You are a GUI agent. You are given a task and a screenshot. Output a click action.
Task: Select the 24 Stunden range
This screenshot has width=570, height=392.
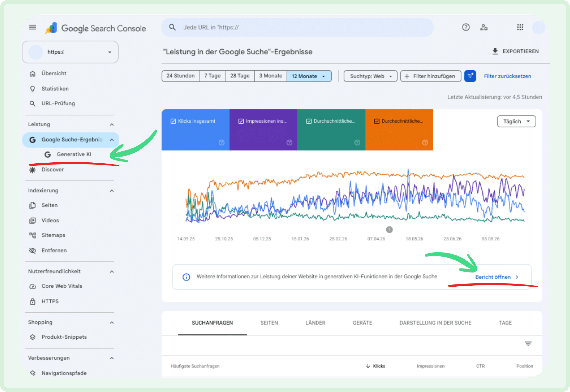click(x=181, y=76)
